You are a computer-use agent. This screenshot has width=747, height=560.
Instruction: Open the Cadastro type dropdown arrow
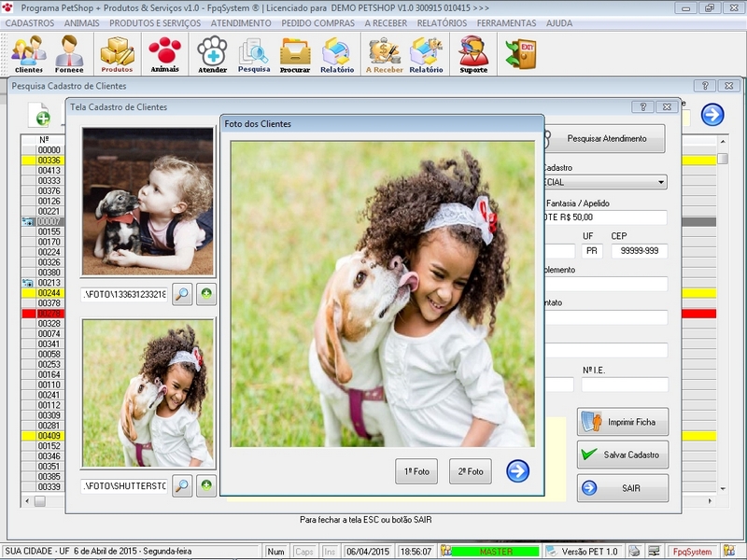pyautogui.click(x=661, y=182)
